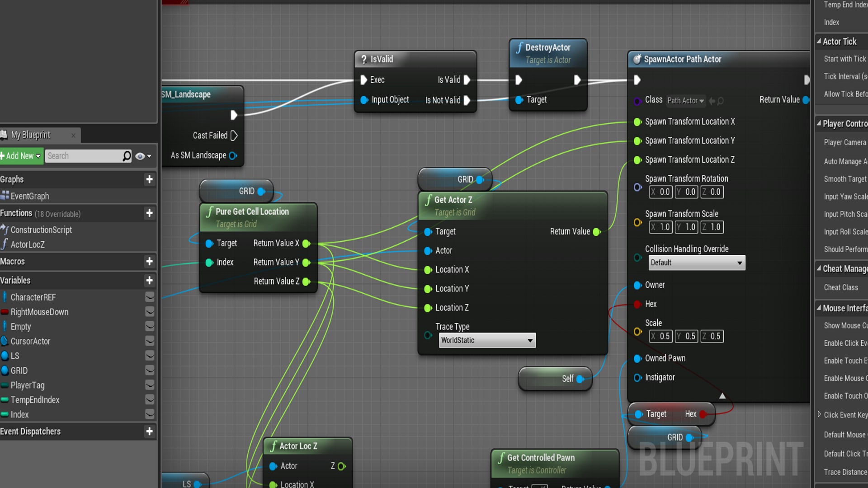Toggle the eye icon on the Index variable

tap(150, 414)
